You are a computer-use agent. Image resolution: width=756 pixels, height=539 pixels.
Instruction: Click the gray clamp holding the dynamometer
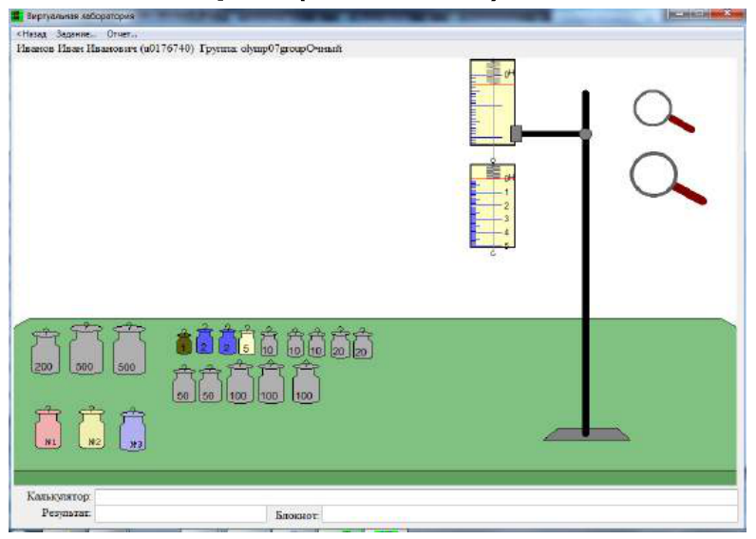[516, 134]
